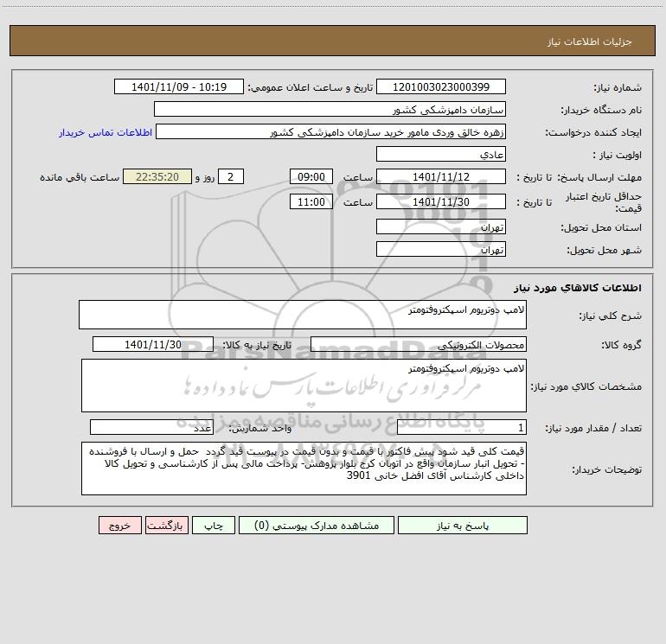The height and width of the screenshot is (644, 666).
Task: Click the announcement date field 1401/11/09 - 10:19
Action: pos(179,86)
